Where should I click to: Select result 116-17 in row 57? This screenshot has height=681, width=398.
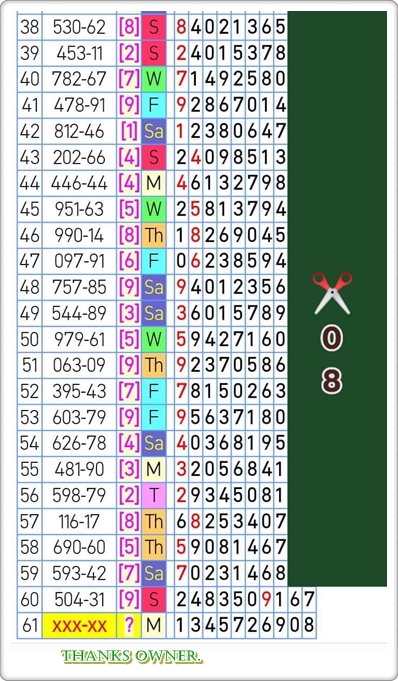(80, 522)
